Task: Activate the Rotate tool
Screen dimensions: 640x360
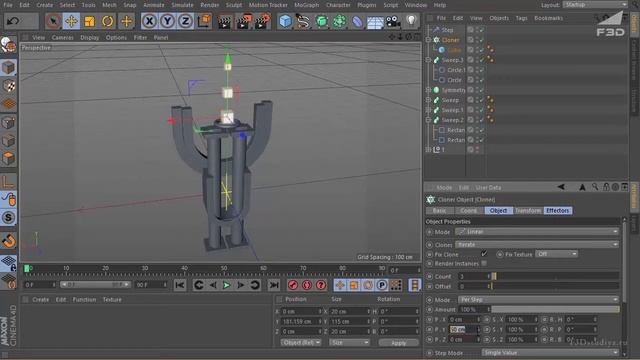Action: [107, 21]
